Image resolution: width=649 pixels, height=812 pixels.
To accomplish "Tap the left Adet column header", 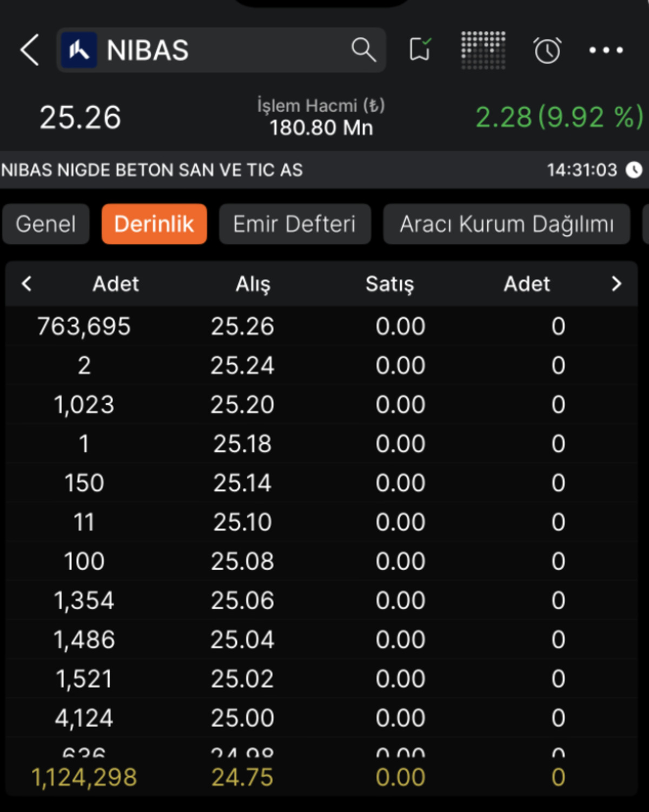I will coord(116,284).
